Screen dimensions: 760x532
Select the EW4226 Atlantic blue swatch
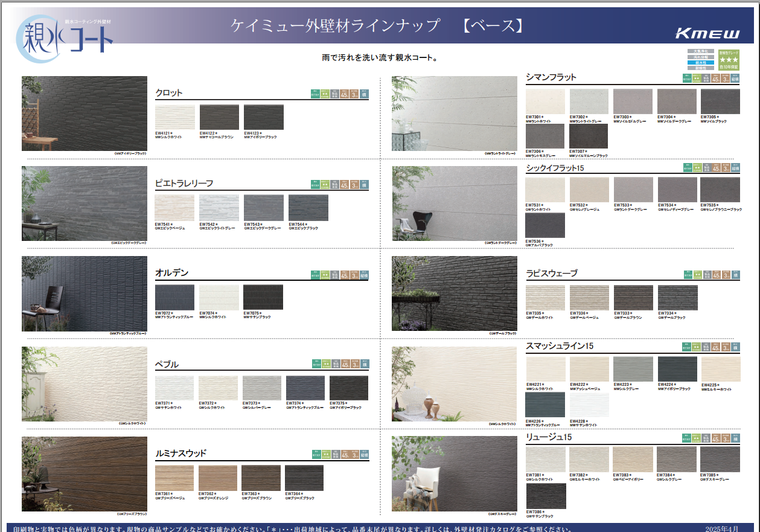tap(545, 405)
